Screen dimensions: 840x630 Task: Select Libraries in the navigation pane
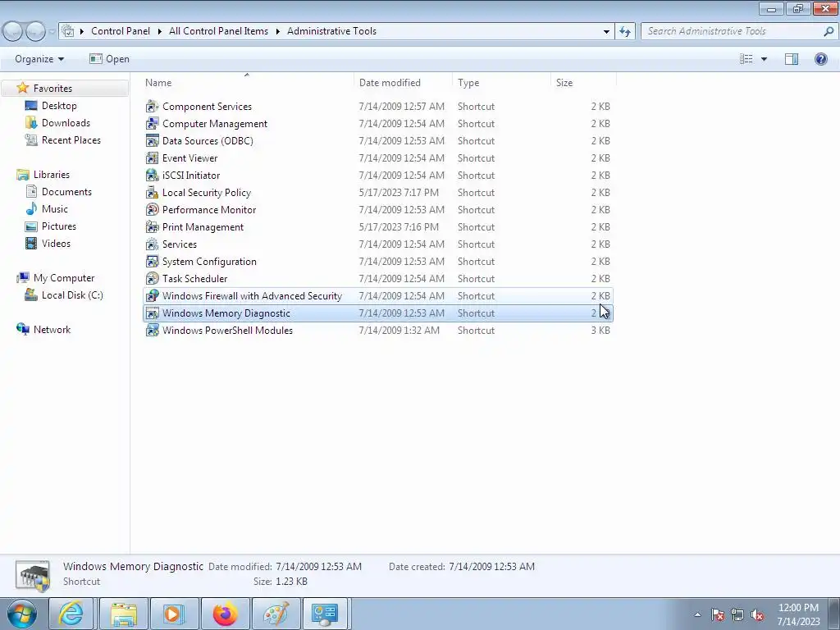coord(52,175)
